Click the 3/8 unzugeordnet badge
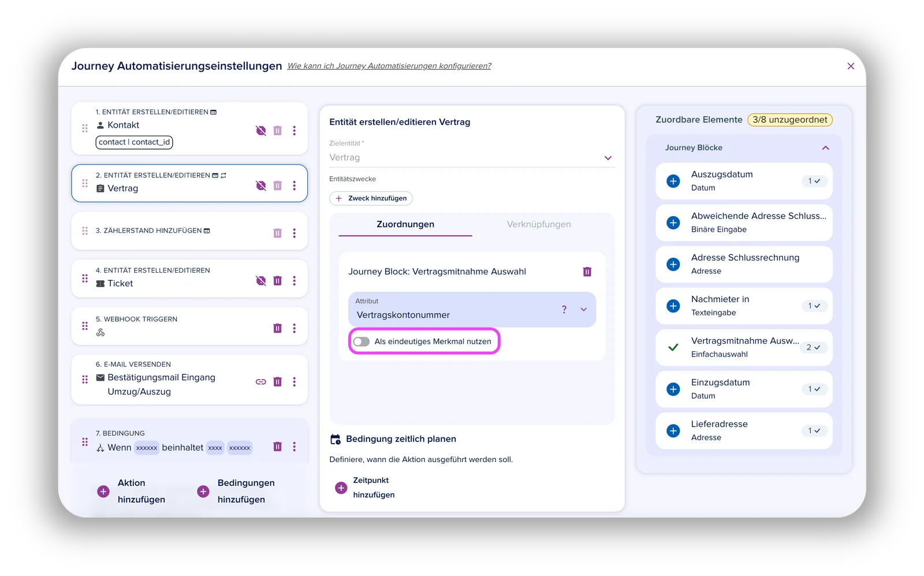 click(790, 120)
